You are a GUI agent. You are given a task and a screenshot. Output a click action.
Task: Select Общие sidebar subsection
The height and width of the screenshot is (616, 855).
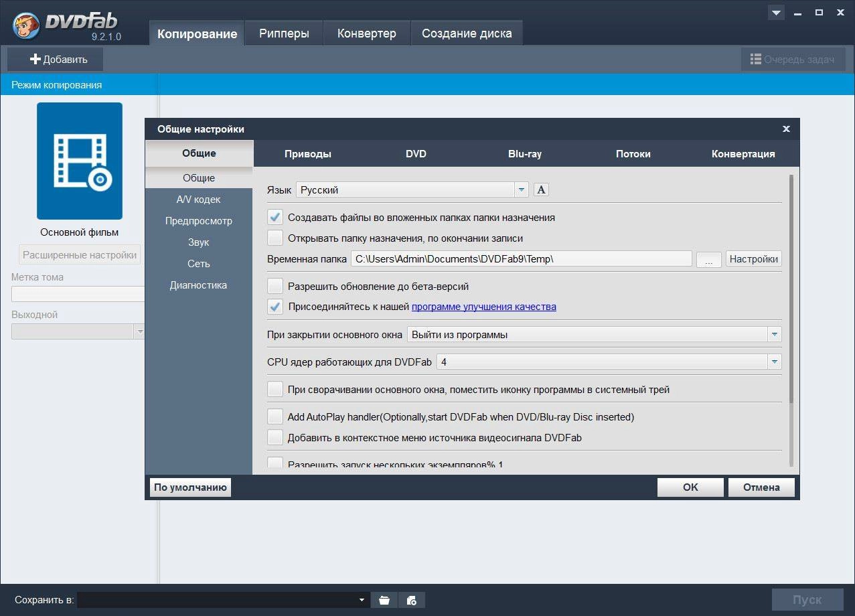pyautogui.click(x=199, y=178)
